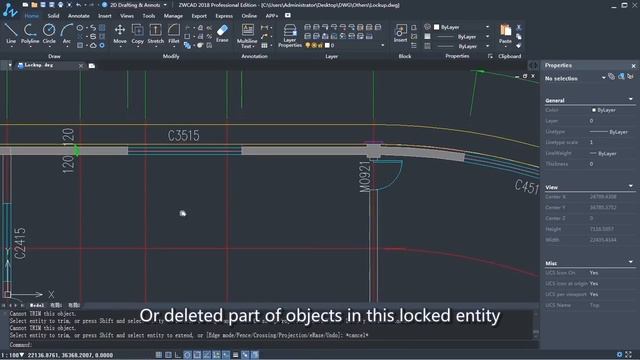Toggle Grid display in status bar

[x=168, y=355]
